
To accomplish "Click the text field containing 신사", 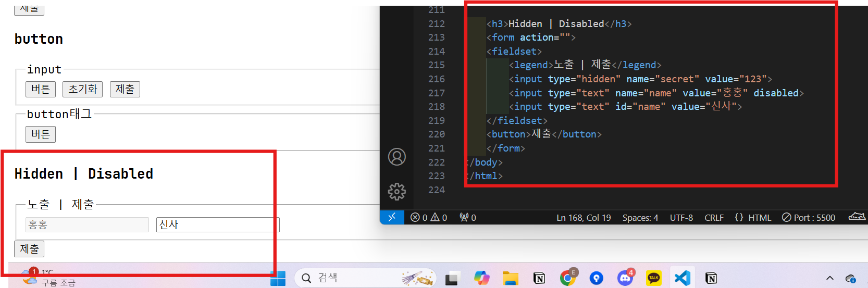I will 218,224.
